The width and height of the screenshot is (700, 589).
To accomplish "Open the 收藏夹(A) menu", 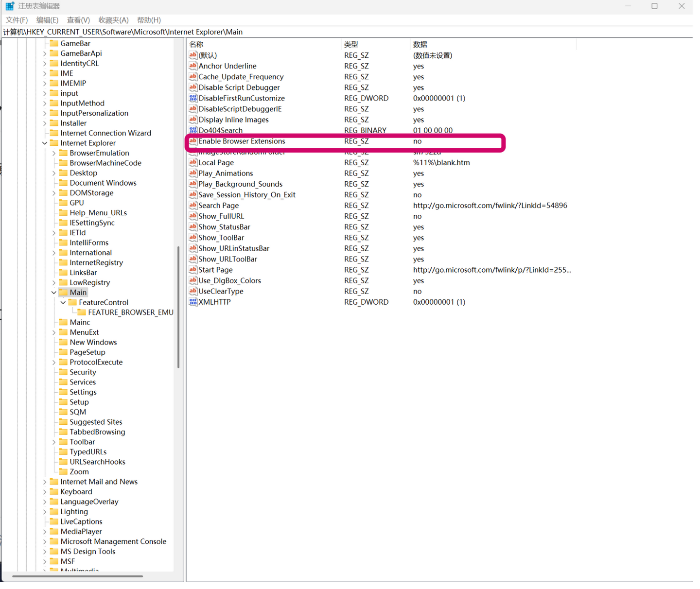I will tap(113, 20).
